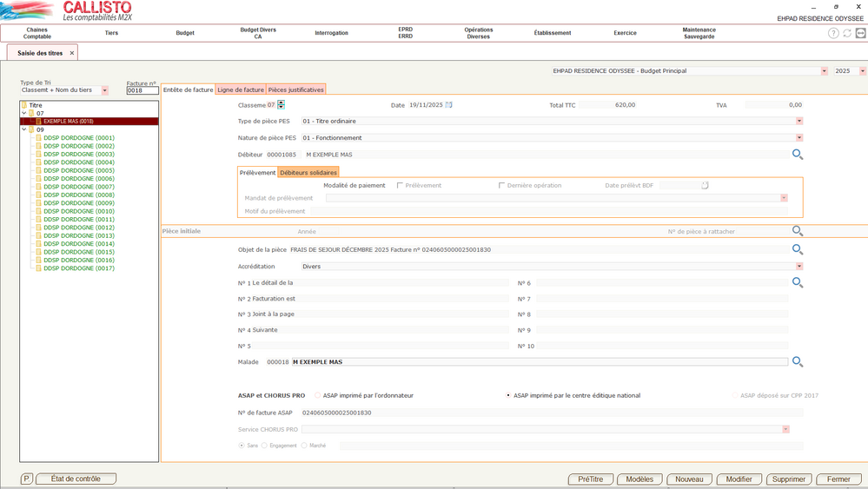Click the Modifier button
Screen dimensions: 868x489
point(739,479)
